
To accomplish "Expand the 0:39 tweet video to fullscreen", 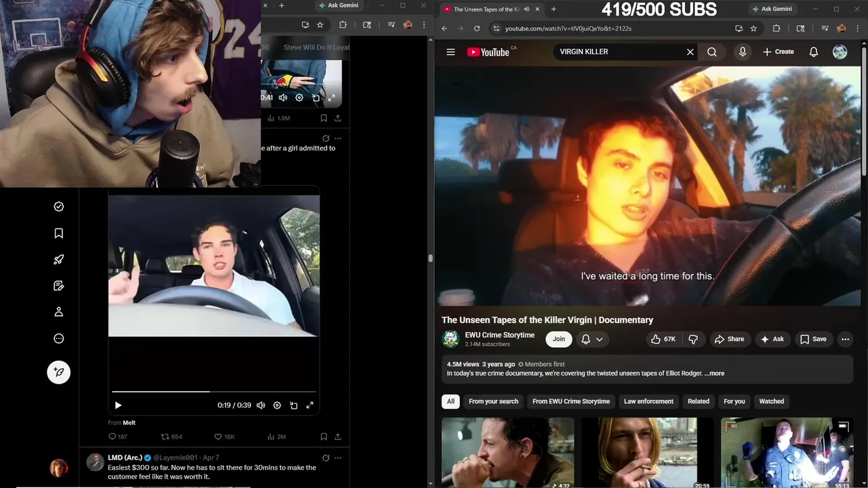I will tap(310, 405).
